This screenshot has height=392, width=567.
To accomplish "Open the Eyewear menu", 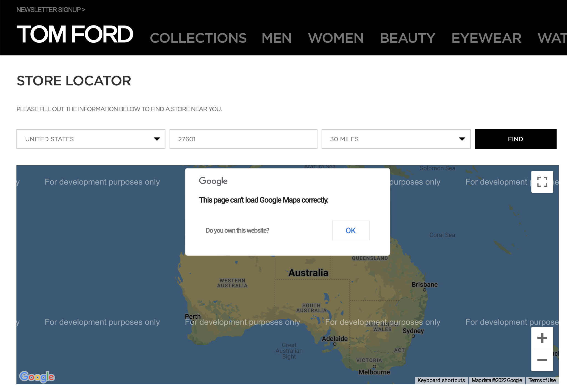I will tap(486, 38).
